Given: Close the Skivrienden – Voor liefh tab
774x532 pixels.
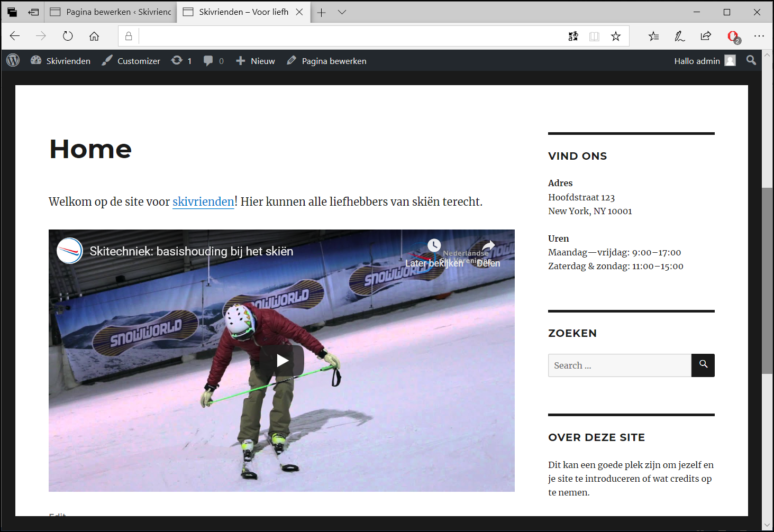Looking at the screenshot, I should click(299, 12).
